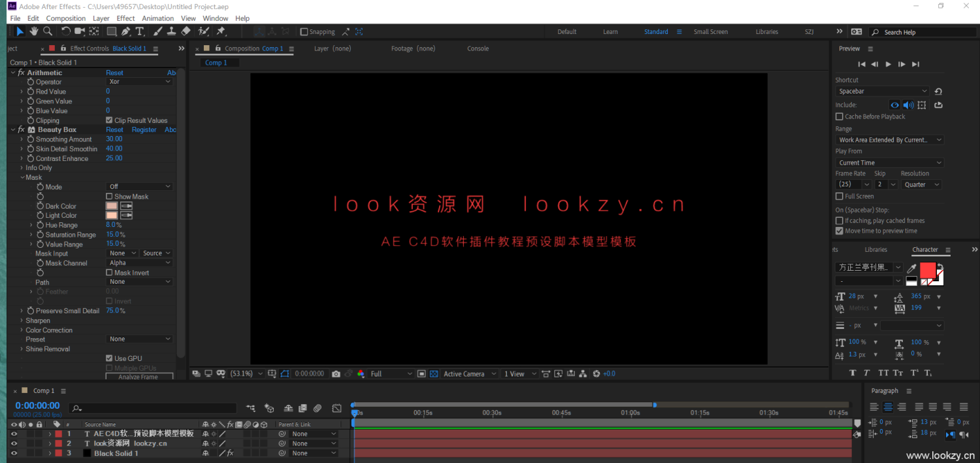Screen dimensions: 980x463
Task: Uncheck the Clip Result Values checkbox
Action: click(x=109, y=120)
